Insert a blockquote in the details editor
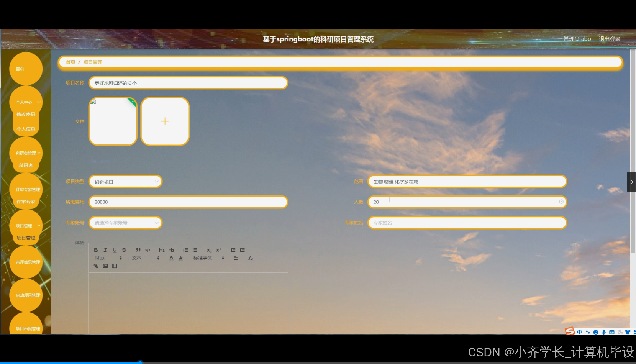The image size is (636, 364). [138, 250]
